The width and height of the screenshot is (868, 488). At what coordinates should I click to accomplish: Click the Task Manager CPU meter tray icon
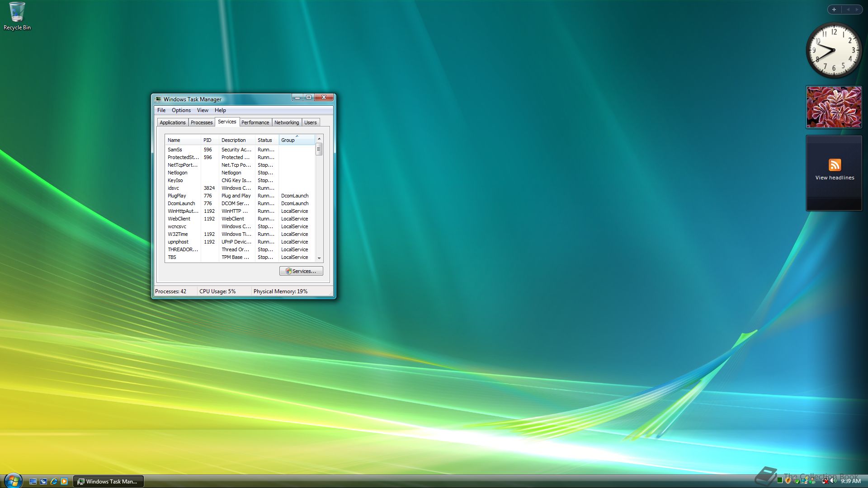[x=780, y=480]
